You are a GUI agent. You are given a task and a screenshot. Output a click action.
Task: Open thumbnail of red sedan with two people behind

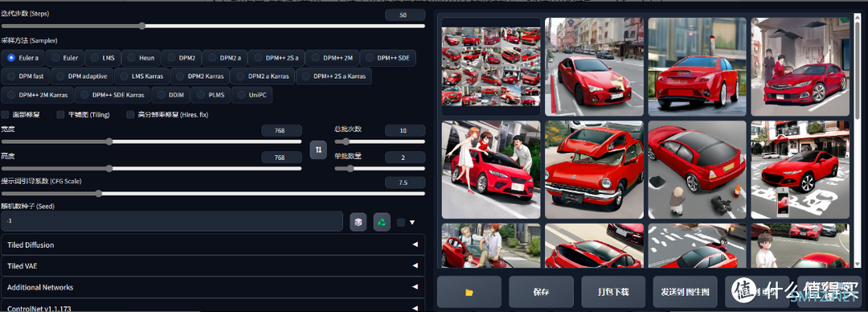(x=800, y=67)
